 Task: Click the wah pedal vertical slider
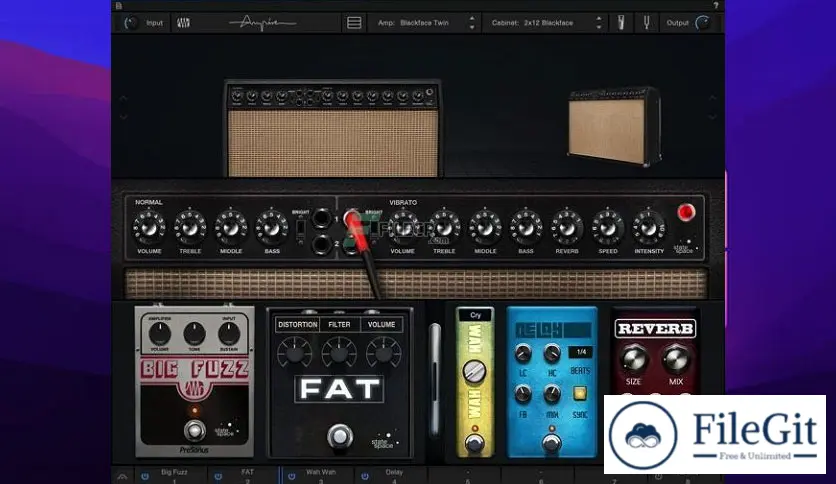(435, 380)
